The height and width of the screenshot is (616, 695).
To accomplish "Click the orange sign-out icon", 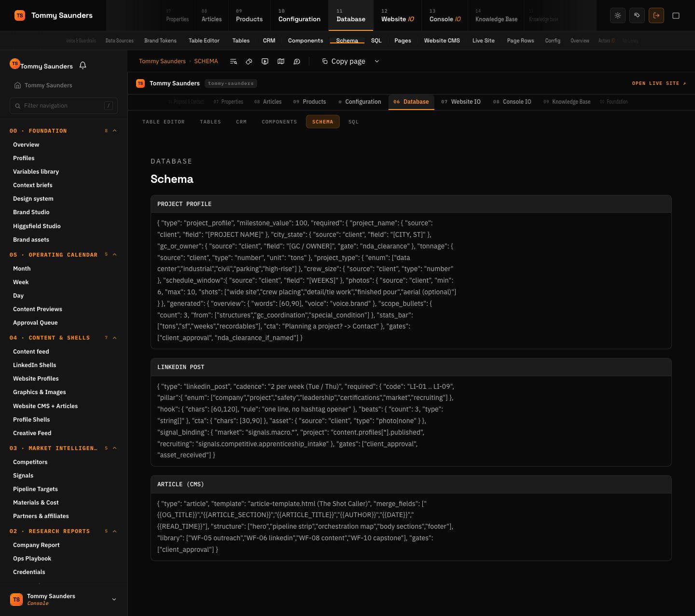I will pyautogui.click(x=656, y=15).
